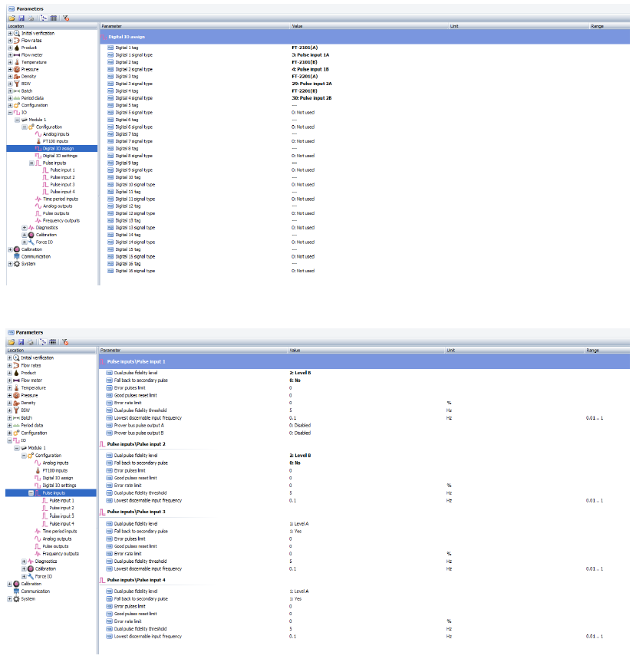Click Prover bus pulse output A Disabled value
The width and height of the screenshot is (636, 672).
click(300, 426)
